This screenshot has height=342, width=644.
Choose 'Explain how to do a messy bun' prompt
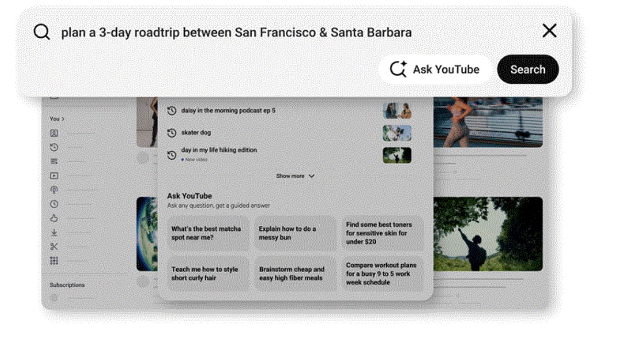(295, 233)
